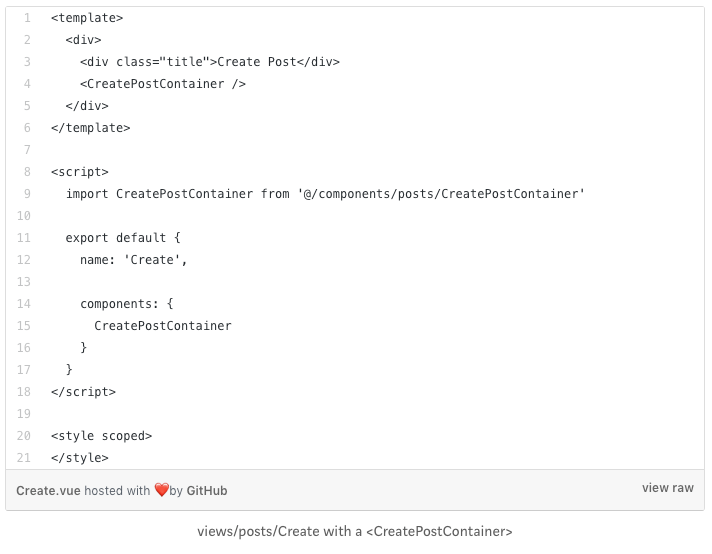712x554 pixels.
Task: Click the import CreatePostContainer statement
Action: (325, 194)
